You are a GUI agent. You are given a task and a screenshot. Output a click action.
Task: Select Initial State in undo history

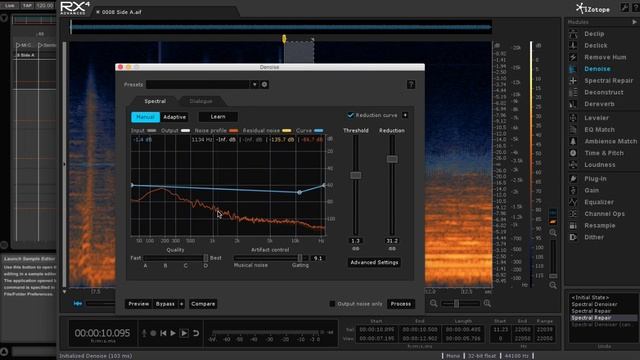590,298
